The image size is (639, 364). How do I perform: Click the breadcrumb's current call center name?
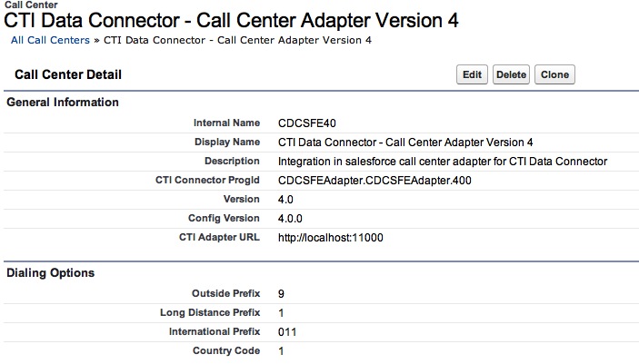[x=237, y=41]
